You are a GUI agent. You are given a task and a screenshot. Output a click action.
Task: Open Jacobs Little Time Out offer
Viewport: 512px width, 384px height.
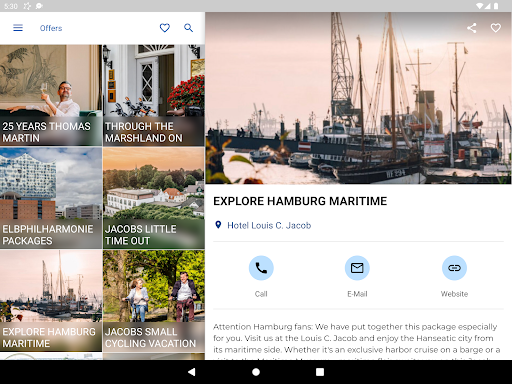154,198
